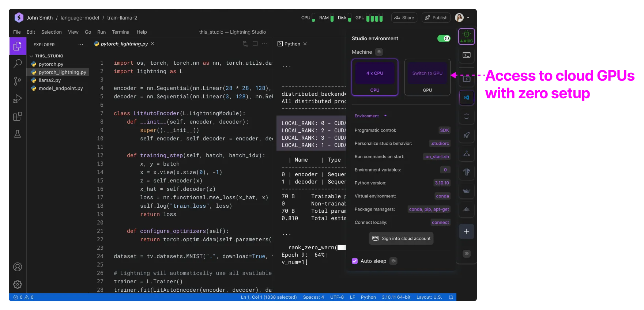644x310 pixels.
Task: Open the network graph app in sidebar
Action: click(x=467, y=154)
